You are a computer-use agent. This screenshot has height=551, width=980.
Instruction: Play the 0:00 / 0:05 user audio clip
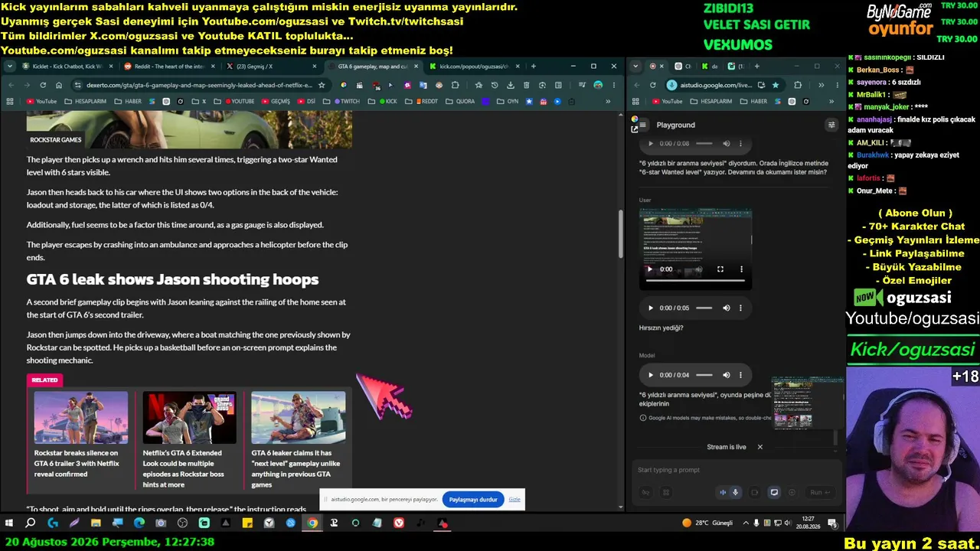[x=651, y=308]
